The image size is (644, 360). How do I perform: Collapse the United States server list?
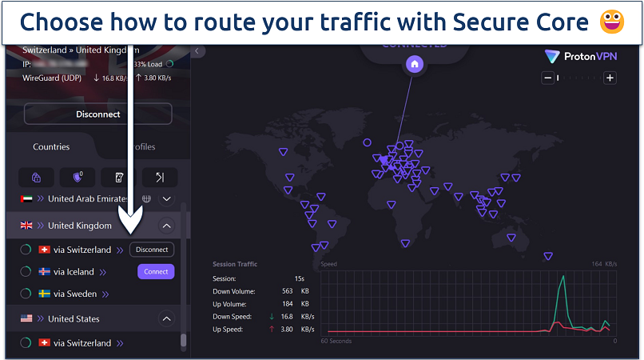click(167, 318)
